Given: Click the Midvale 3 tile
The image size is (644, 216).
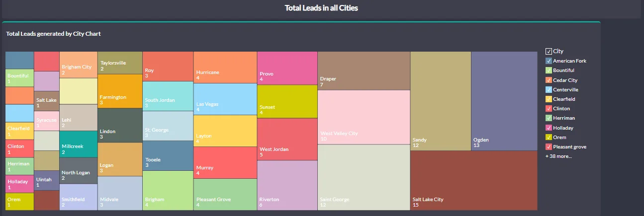Looking at the screenshot, I should tap(120, 193).
